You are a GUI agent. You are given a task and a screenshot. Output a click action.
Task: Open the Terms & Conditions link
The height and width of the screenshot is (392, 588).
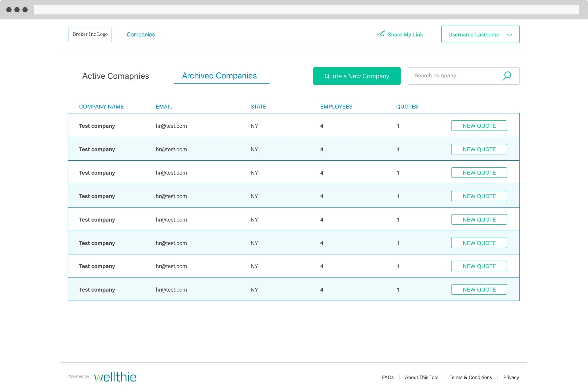470,377
